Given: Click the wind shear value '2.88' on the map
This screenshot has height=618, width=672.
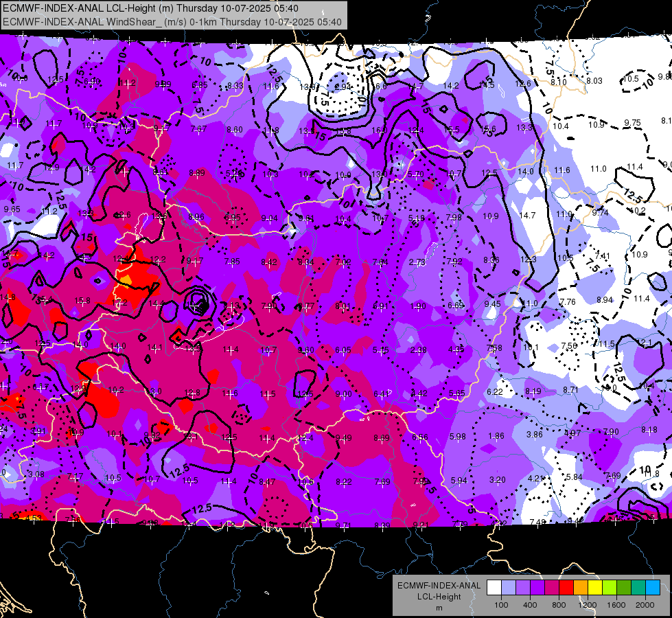Looking at the screenshot, I should coord(418,350).
